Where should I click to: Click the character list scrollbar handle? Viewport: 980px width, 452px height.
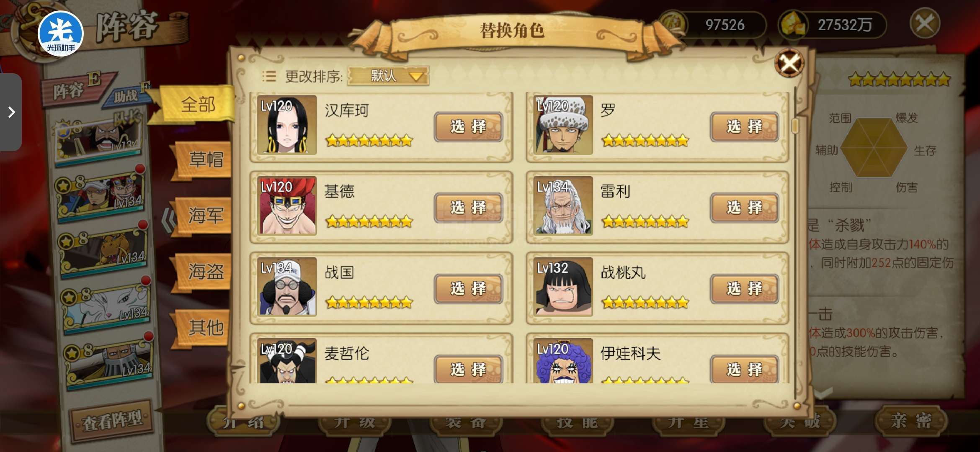click(x=795, y=126)
